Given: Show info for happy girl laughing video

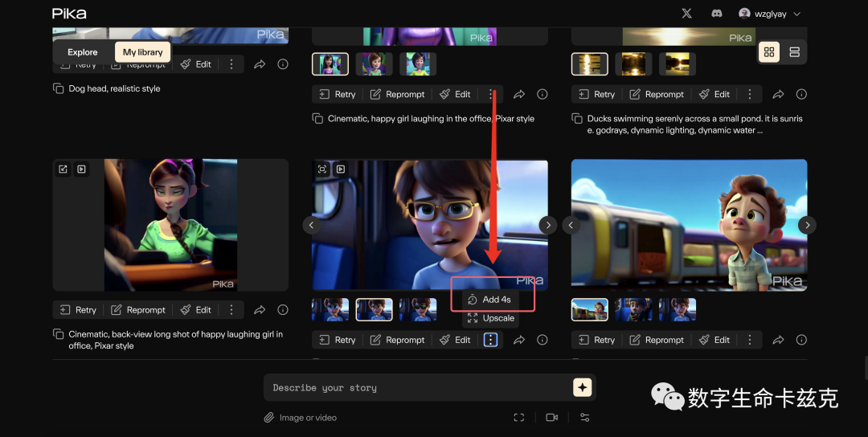Looking at the screenshot, I should [x=542, y=94].
